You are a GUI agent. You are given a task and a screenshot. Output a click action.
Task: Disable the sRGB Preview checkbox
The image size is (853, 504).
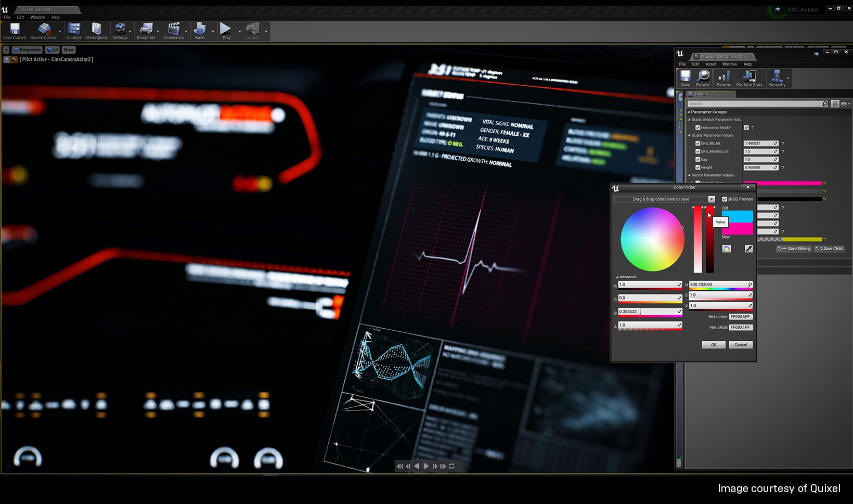(724, 199)
